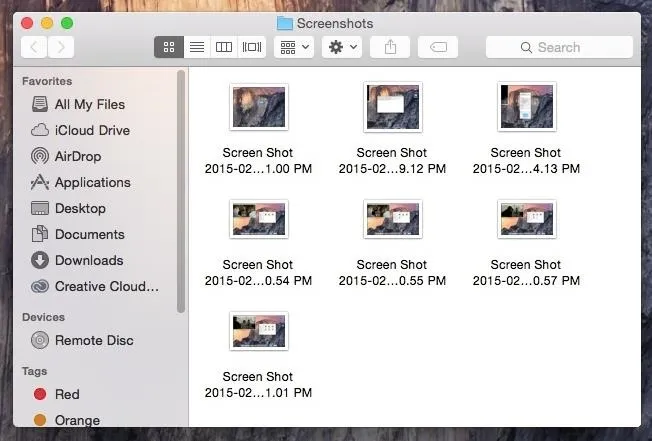
Task: Click the Favorites section header
Action: pos(47,81)
